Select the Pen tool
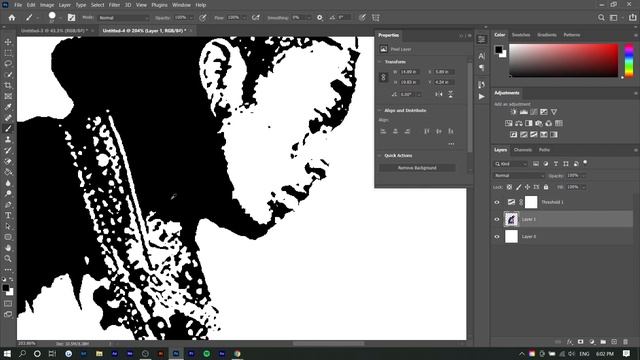 coord(8,204)
